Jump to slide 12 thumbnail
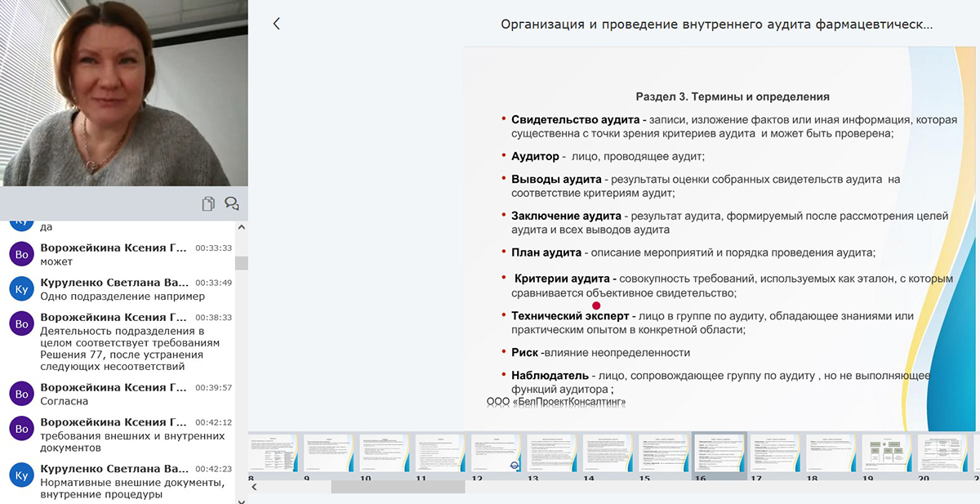Image resolution: width=980 pixels, height=504 pixels. (496, 453)
